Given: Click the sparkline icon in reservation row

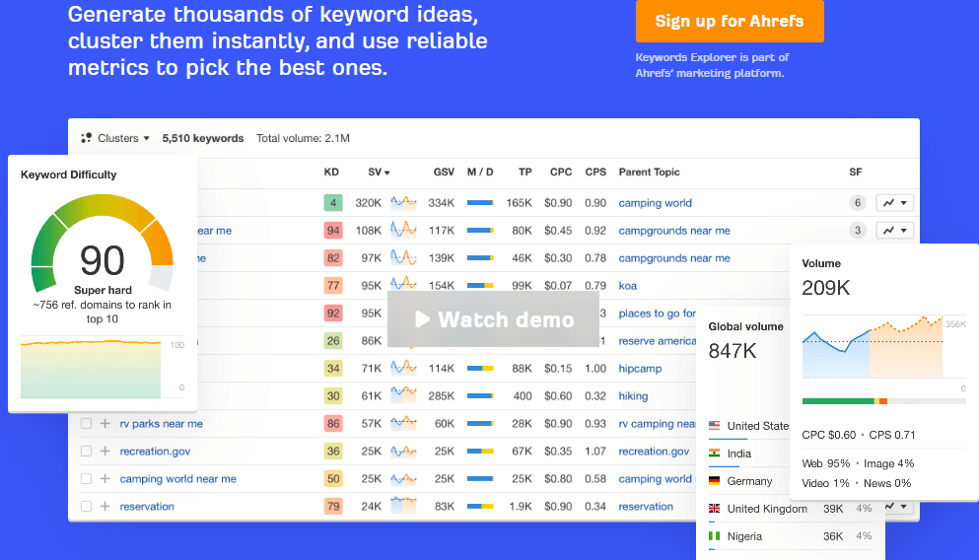Looking at the screenshot, I should (x=403, y=505).
